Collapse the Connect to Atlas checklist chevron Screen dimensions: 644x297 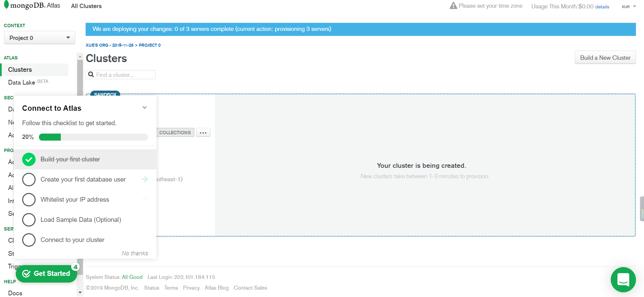[x=145, y=108]
